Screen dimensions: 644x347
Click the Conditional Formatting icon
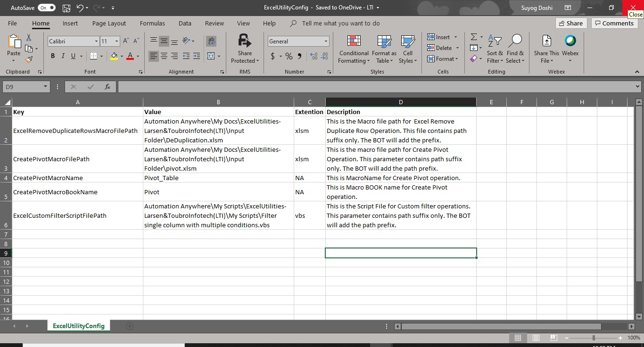pyautogui.click(x=354, y=41)
